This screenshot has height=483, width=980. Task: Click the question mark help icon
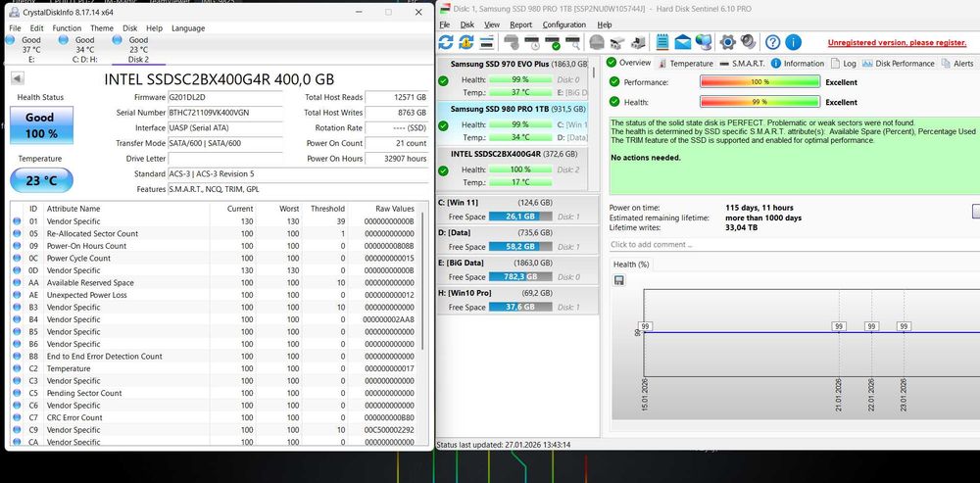point(773,42)
